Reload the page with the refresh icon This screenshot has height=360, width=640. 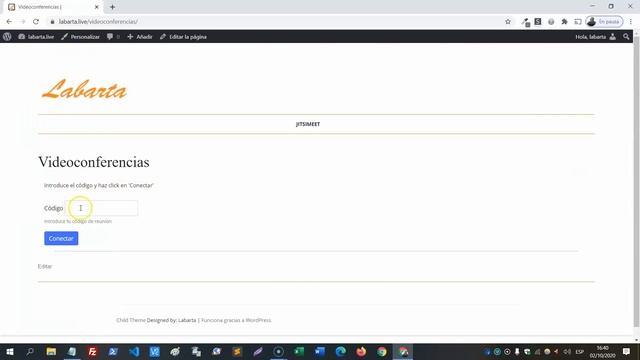coord(36,22)
